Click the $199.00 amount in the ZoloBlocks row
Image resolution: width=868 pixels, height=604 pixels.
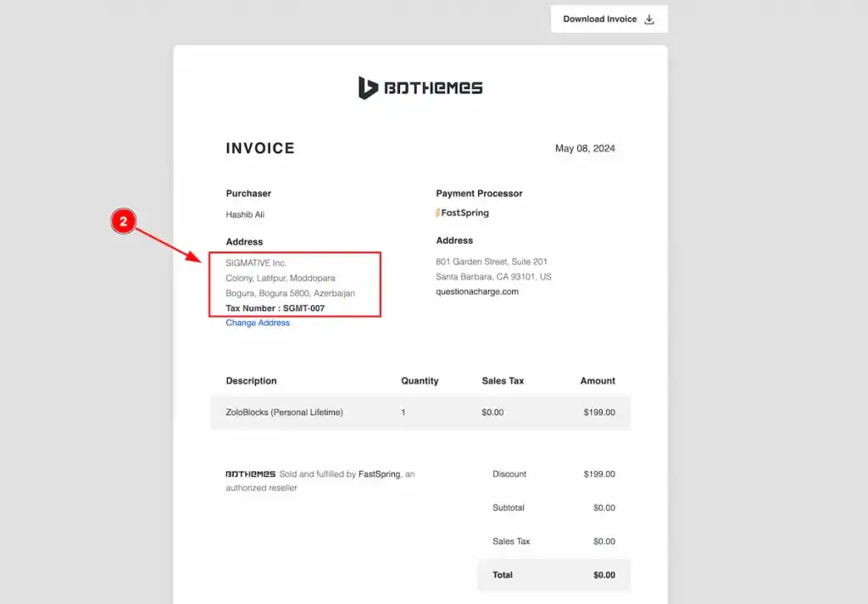pos(599,412)
